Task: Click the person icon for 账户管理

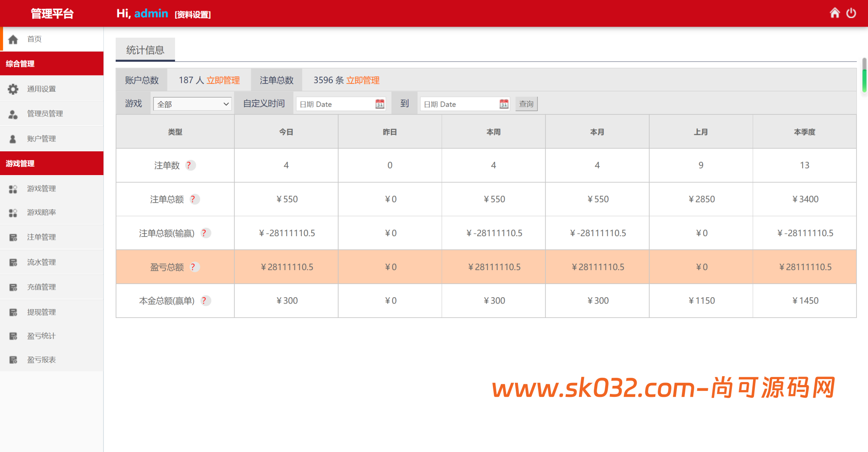Action: [x=13, y=139]
